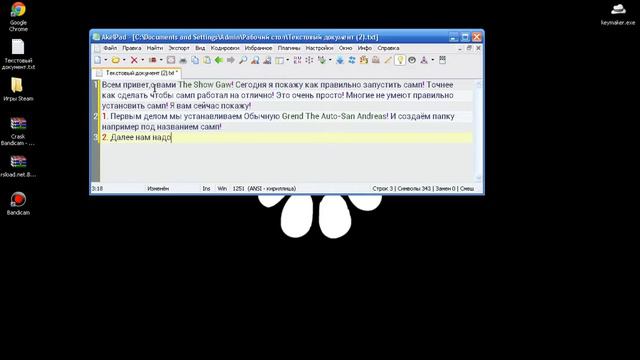The height and width of the screenshot is (360, 640).
Task: Click the copy (two pages) toolbar icon
Action: (195, 60)
